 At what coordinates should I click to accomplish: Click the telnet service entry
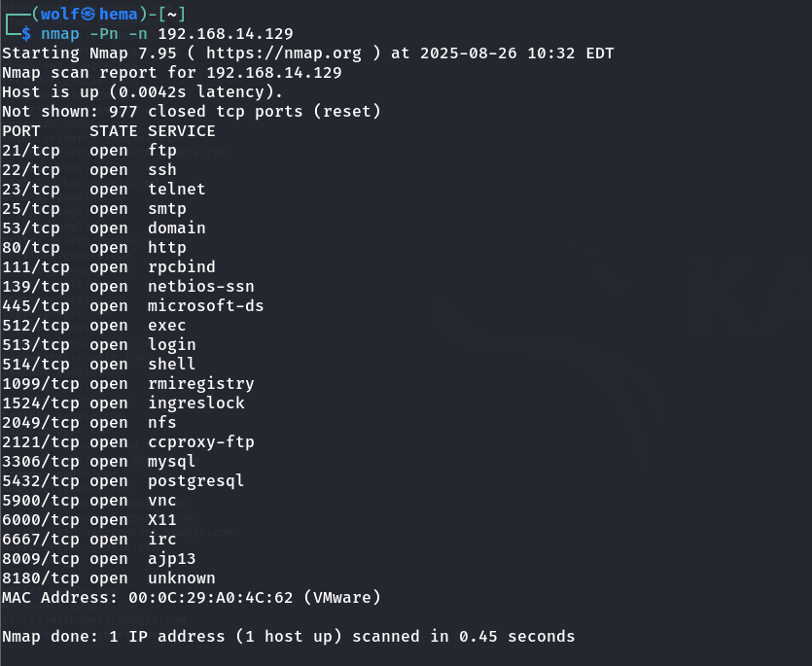pos(176,189)
